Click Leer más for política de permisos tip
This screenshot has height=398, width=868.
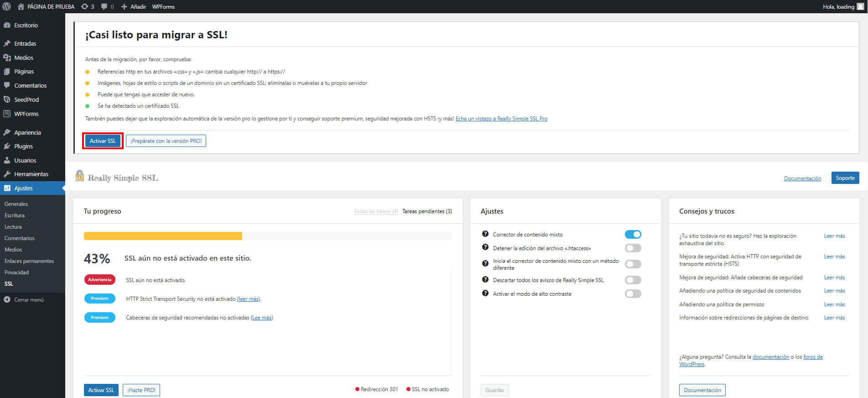pos(834,304)
